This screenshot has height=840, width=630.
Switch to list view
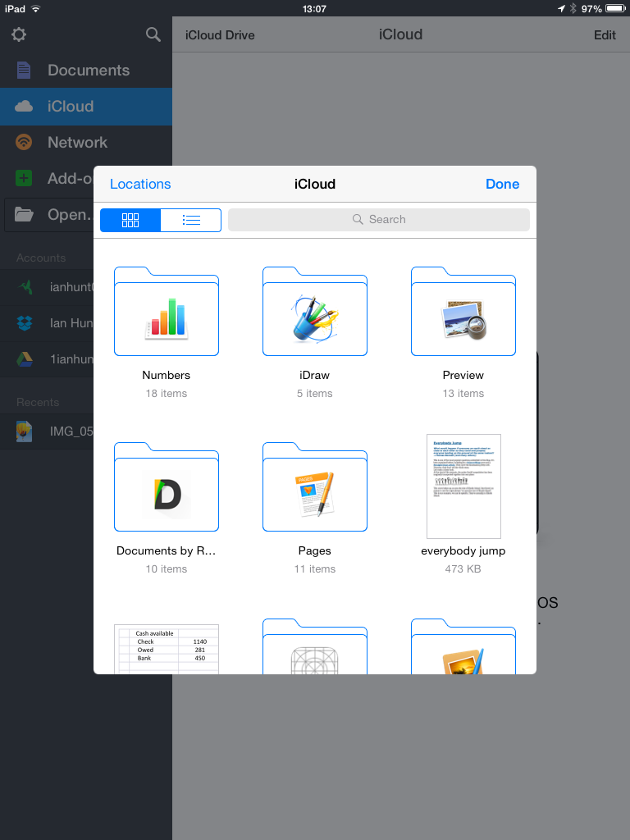190,220
